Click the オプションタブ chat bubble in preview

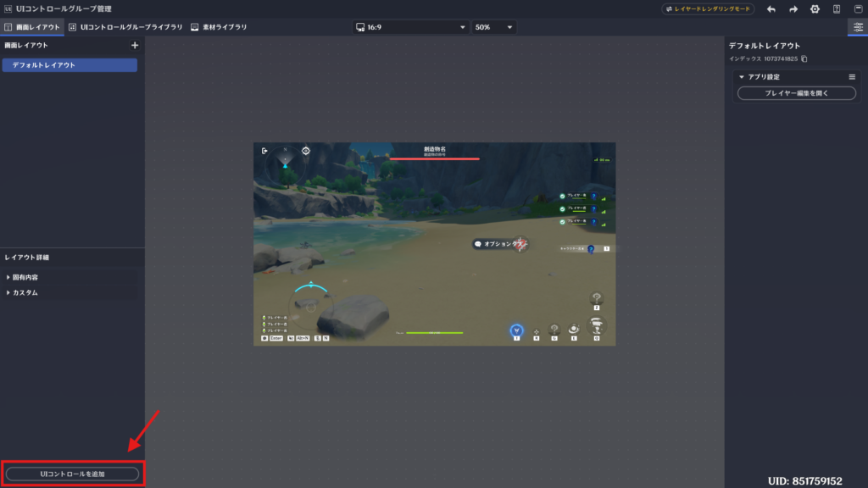click(x=501, y=244)
